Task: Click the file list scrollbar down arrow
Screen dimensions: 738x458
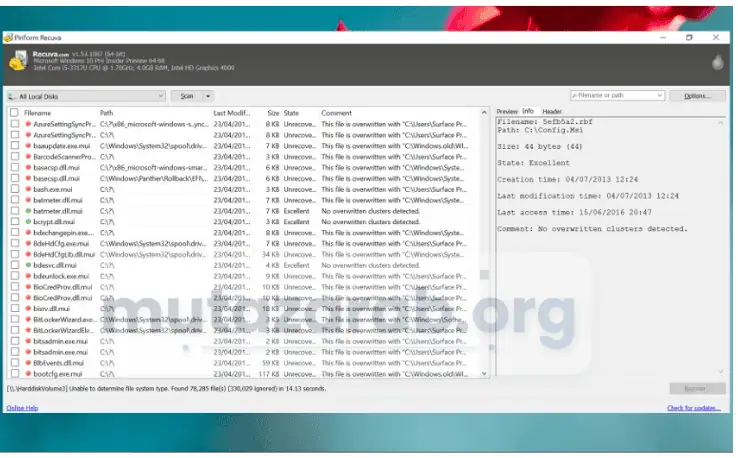Action: tap(484, 373)
